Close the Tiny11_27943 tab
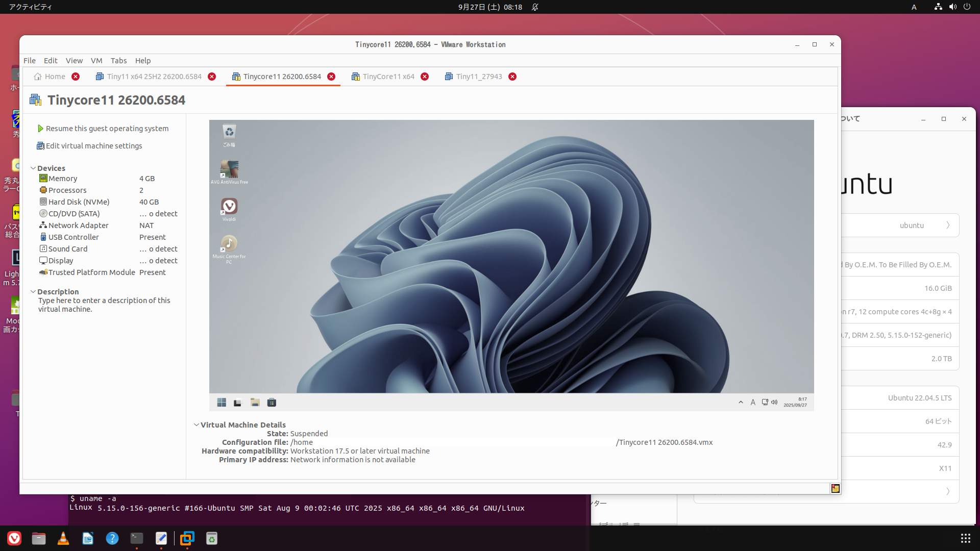Image resolution: width=980 pixels, height=551 pixels. (x=512, y=77)
